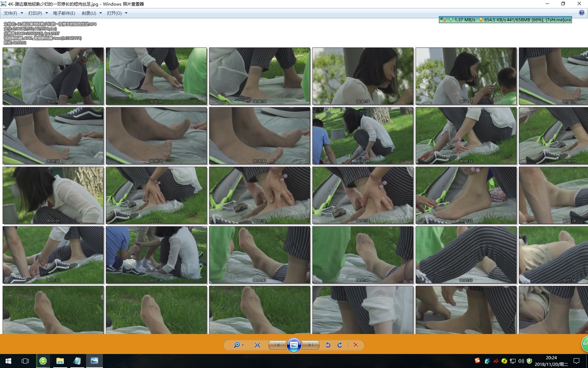Start the slideshow playback

point(294,345)
